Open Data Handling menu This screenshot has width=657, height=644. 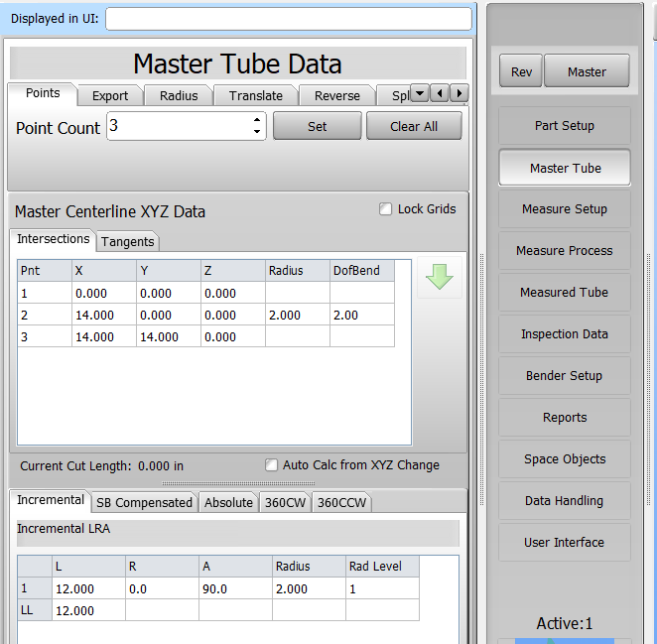tap(565, 501)
